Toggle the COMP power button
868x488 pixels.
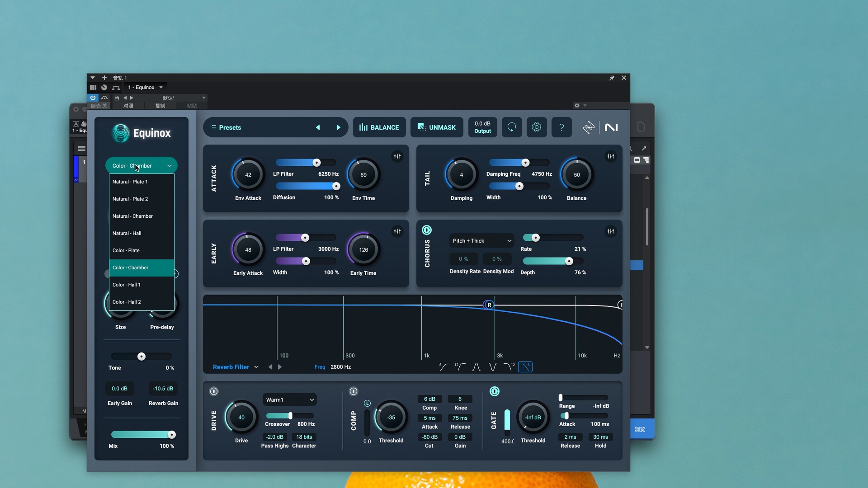(354, 391)
